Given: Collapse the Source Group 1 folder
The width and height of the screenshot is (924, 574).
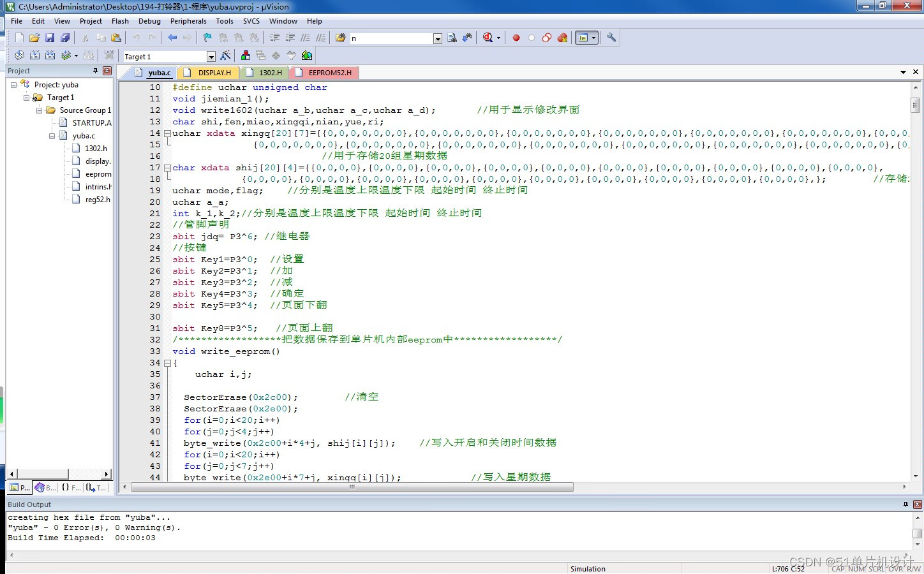Looking at the screenshot, I should click(39, 110).
